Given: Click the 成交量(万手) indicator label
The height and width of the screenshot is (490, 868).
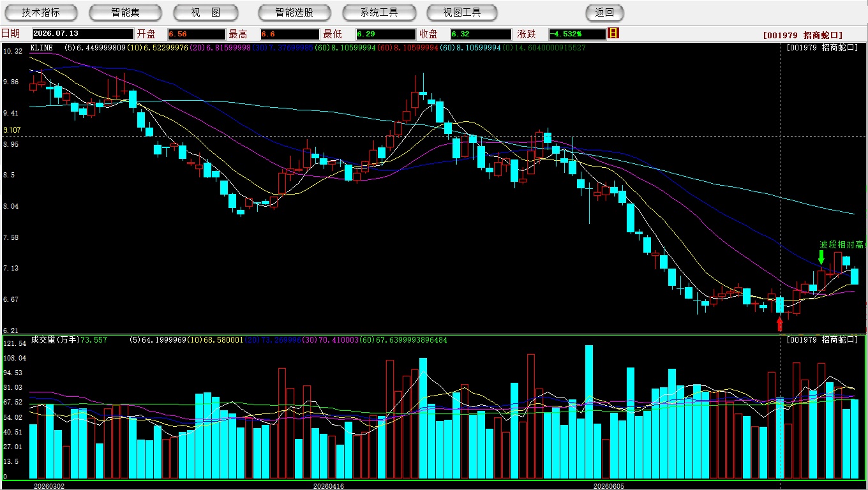Looking at the screenshot, I should coord(56,340).
